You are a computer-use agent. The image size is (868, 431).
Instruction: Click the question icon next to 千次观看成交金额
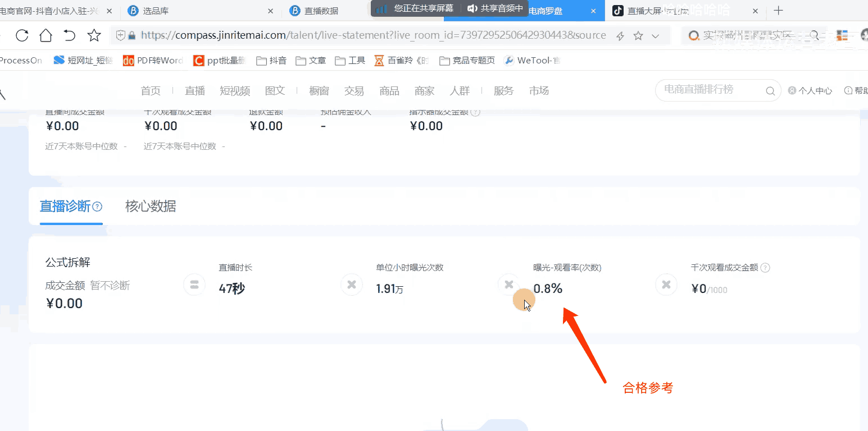[765, 268]
